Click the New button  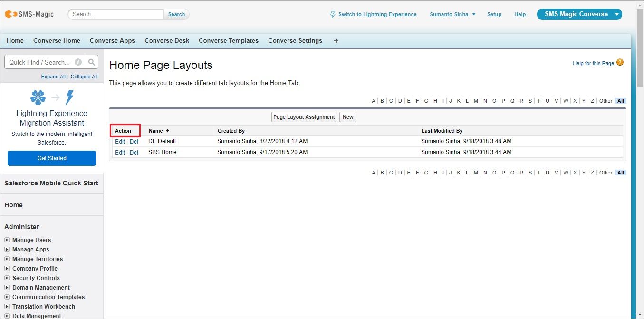click(x=348, y=117)
